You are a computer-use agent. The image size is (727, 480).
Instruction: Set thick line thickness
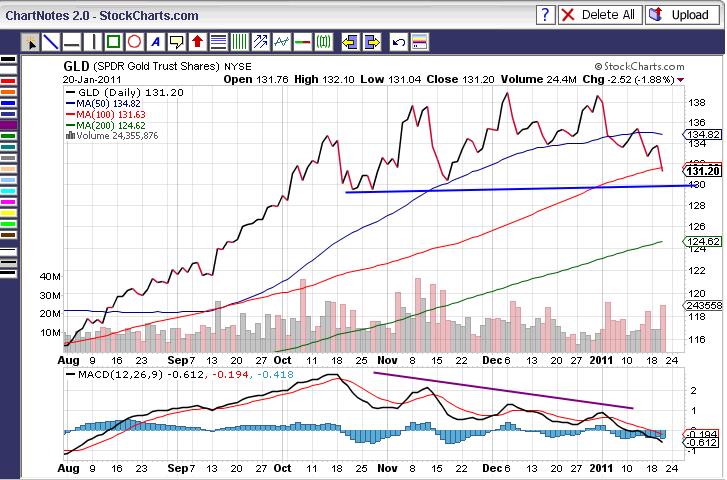pos(9,273)
